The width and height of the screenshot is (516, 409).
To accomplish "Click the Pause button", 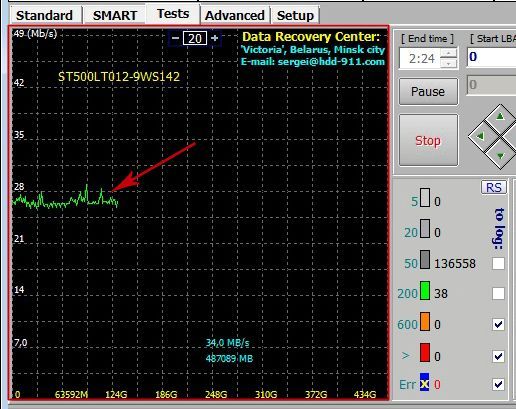I will coord(428,92).
